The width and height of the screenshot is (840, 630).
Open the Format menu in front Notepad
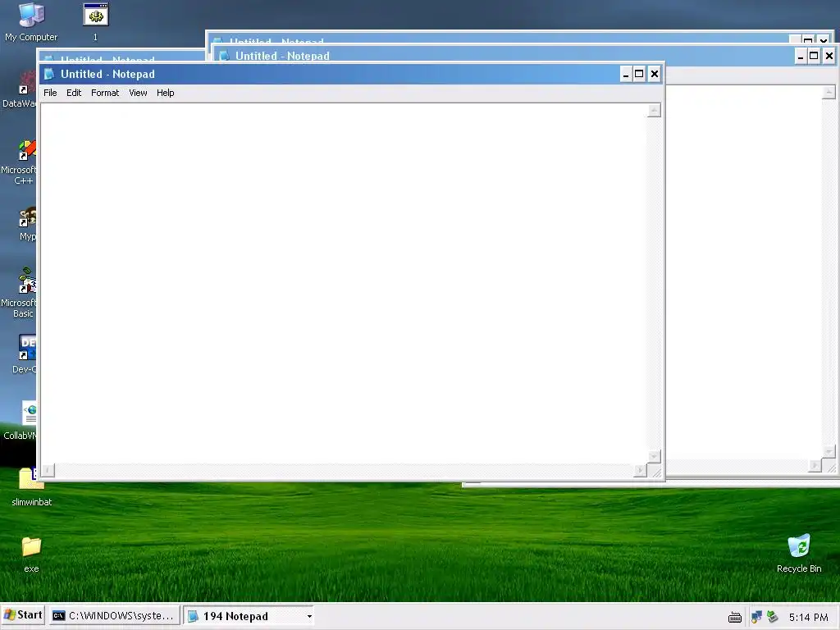[105, 93]
